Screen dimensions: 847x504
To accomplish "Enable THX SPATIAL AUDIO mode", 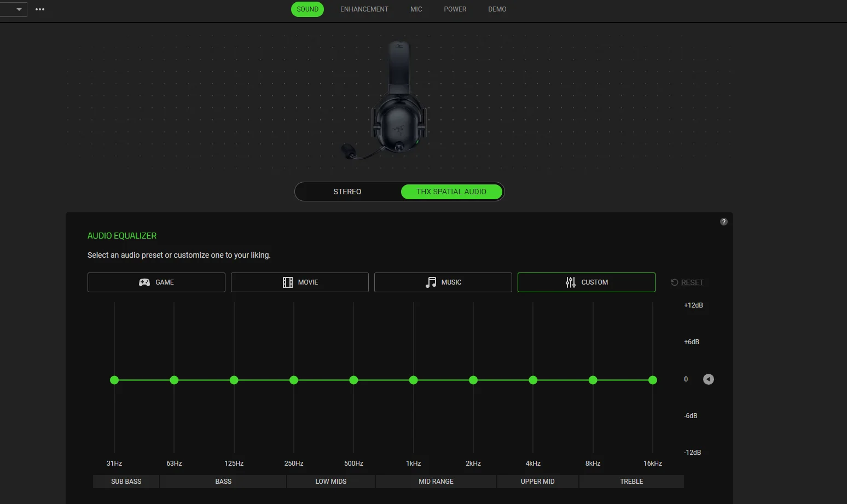I will pos(451,192).
